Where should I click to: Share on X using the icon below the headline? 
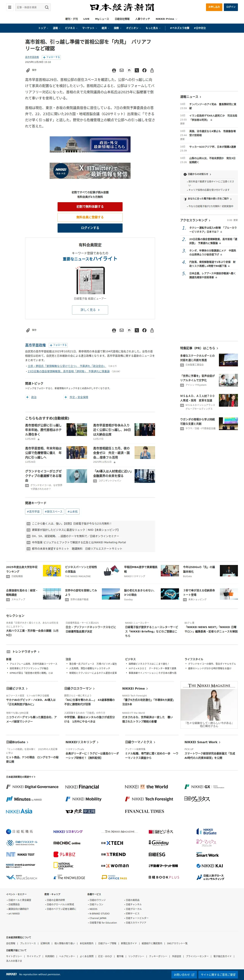click(x=137, y=70)
